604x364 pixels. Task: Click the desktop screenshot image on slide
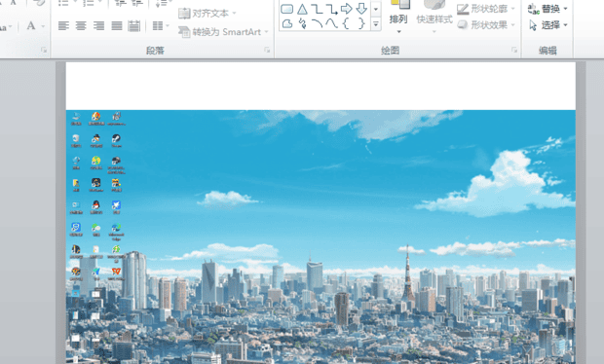(x=321, y=237)
